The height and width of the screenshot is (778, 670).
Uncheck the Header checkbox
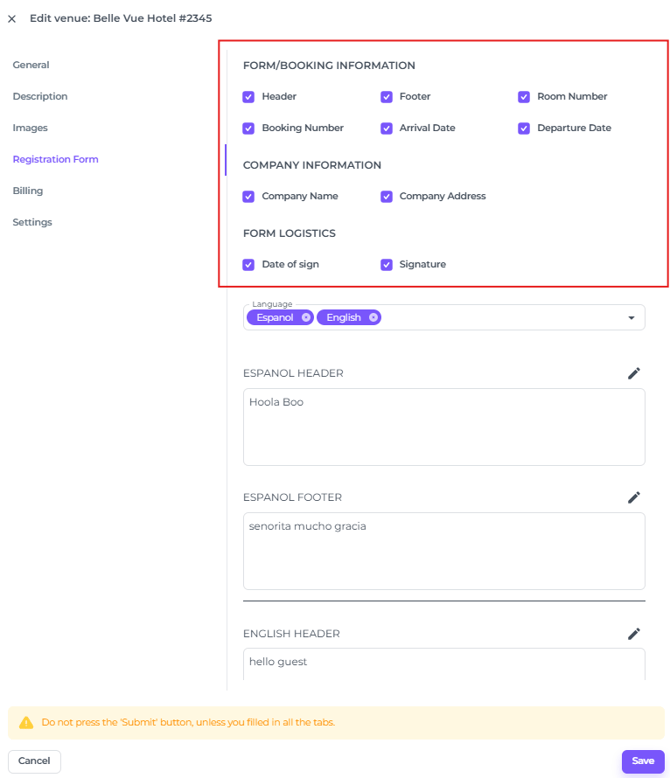click(x=249, y=97)
